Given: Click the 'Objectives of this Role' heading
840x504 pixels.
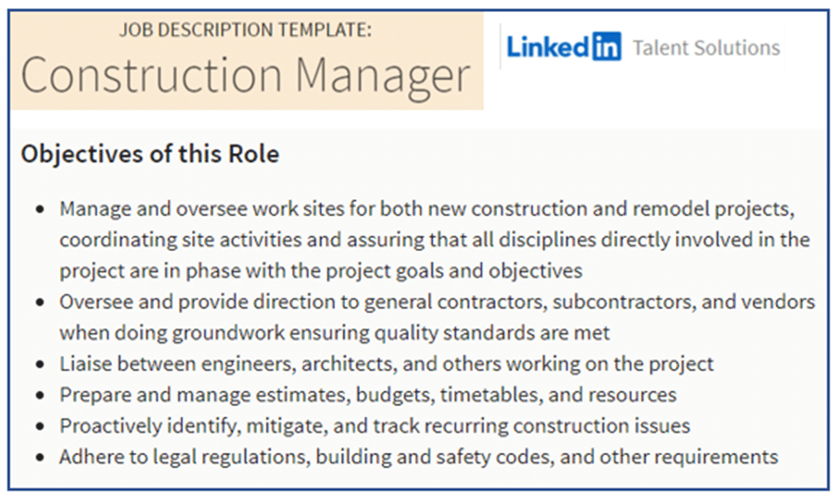Looking at the screenshot, I should click(x=150, y=154).
